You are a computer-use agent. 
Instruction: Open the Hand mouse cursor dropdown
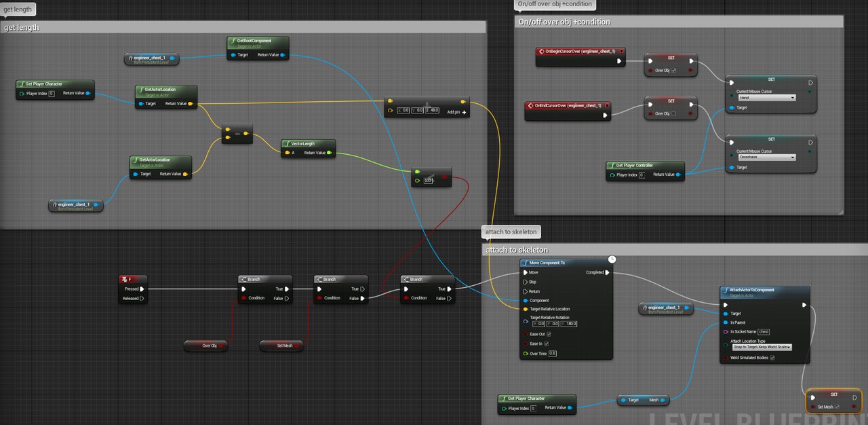pos(767,98)
